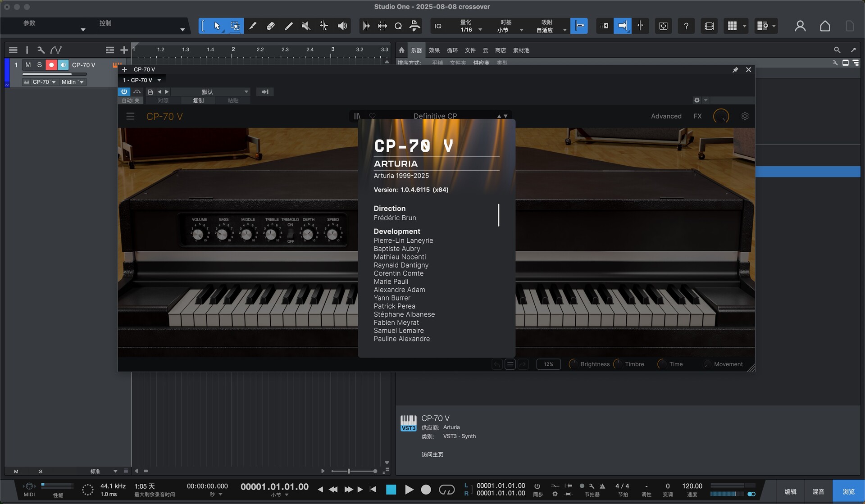
Task: Like the Definitive CP preset heart
Action: [x=372, y=116]
